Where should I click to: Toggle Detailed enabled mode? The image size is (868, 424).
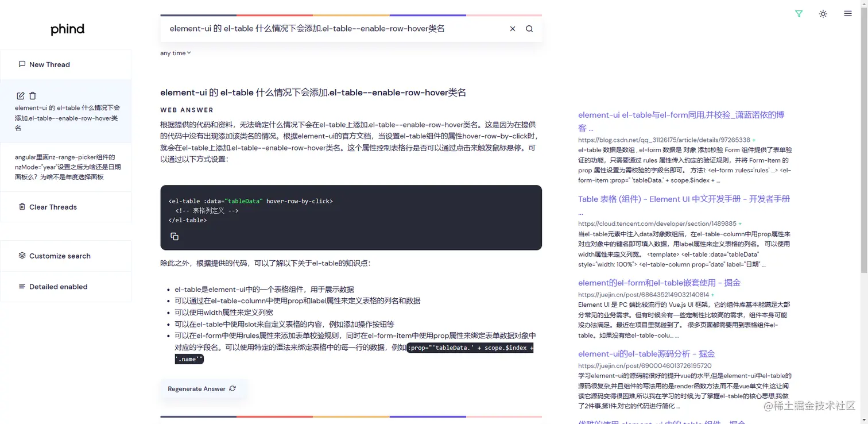(66, 286)
